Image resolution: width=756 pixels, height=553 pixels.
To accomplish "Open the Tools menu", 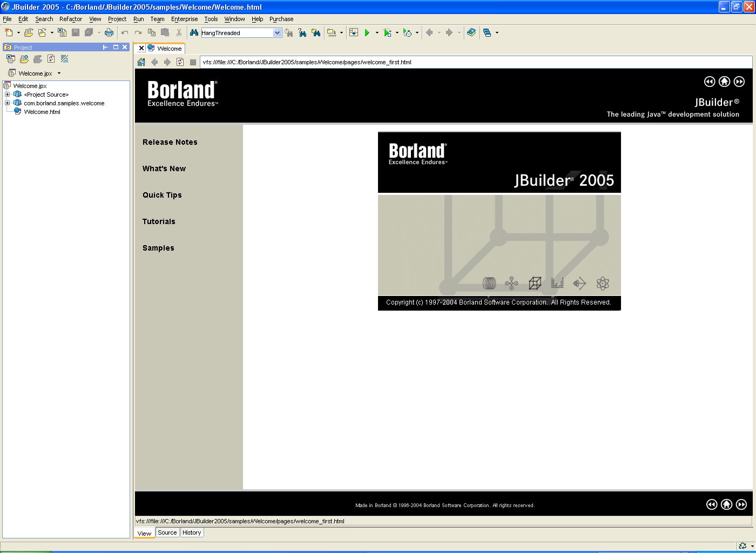I will click(211, 19).
